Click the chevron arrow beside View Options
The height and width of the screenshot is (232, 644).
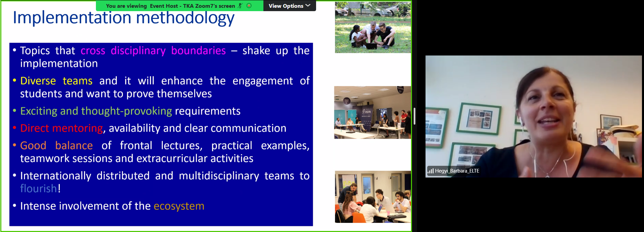point(308,6)
